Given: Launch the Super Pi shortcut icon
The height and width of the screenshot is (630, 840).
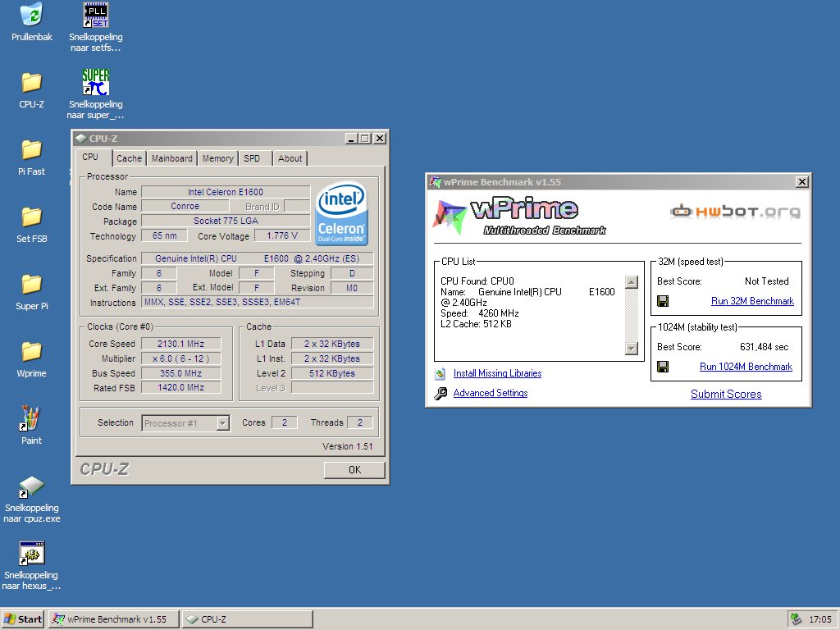Looking at the screenshot, I should pyautogui.click(x=95, y=82).
